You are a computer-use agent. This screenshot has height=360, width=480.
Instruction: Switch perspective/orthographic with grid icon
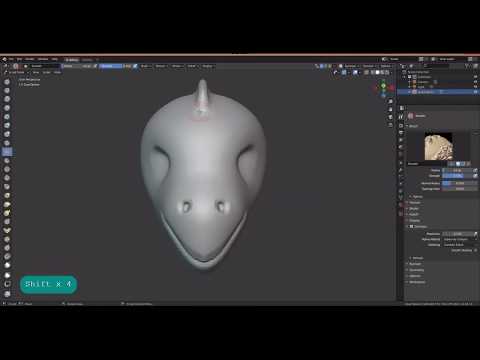[x=391, y=125]
